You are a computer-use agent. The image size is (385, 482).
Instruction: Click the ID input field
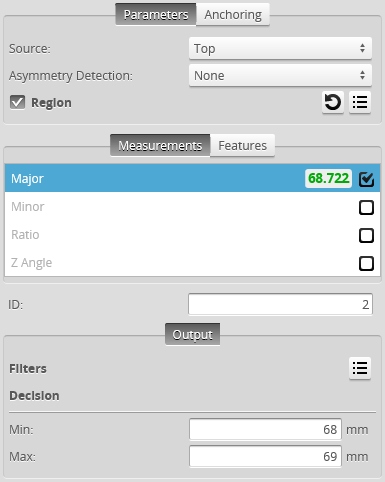point(280,304)
